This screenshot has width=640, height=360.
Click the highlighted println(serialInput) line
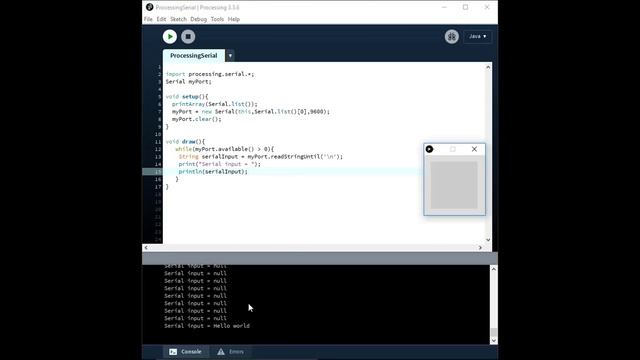coord(213,172)
